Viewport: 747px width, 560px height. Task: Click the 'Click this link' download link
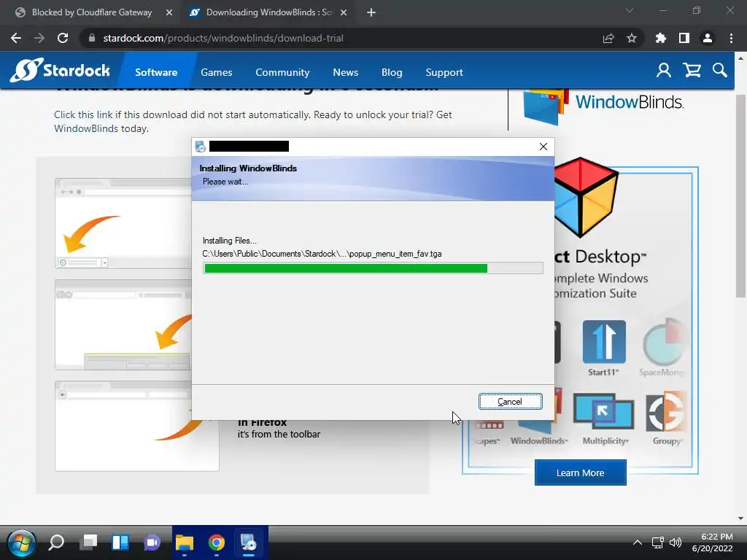83,114
